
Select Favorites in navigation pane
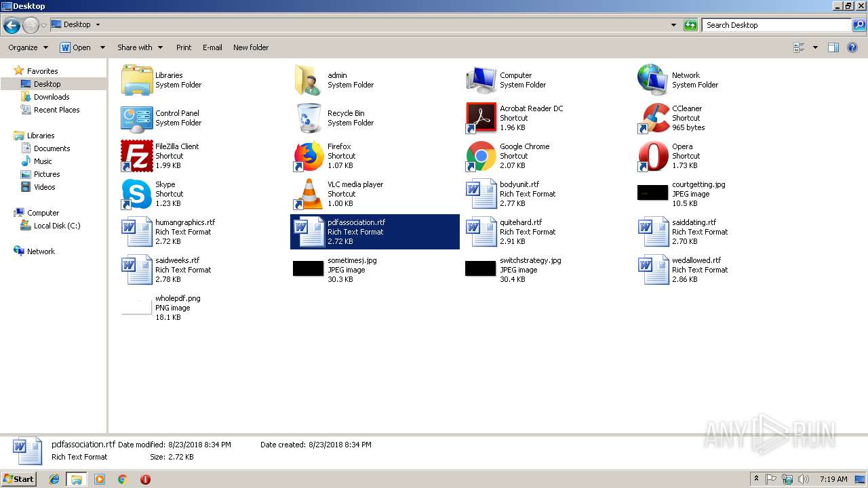pos(42,71)
